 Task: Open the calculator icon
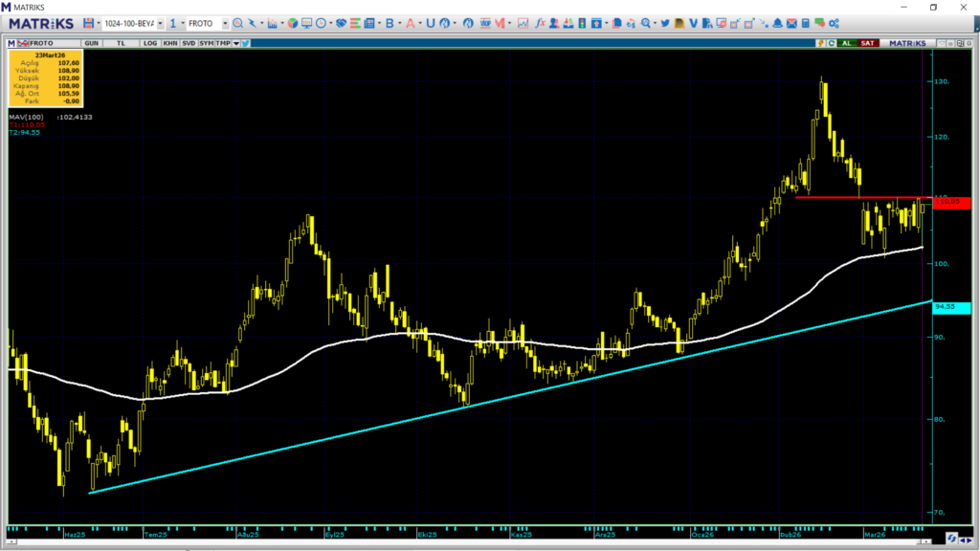point(806,23)
